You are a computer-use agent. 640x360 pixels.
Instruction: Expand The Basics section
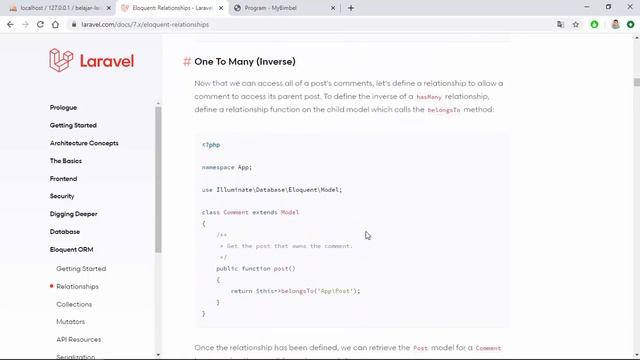coord(66,161)
